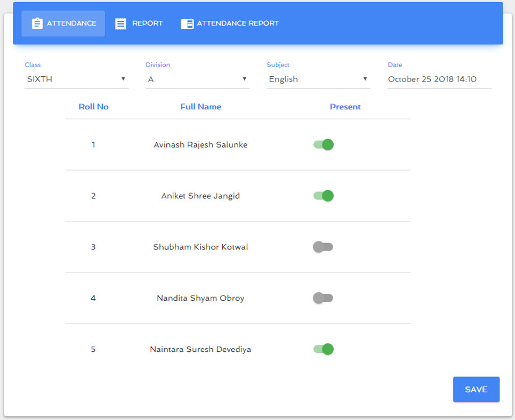Open the Class dropdown showing SIXTH
This screenshot has width=515, height=420.
point(76,79)
